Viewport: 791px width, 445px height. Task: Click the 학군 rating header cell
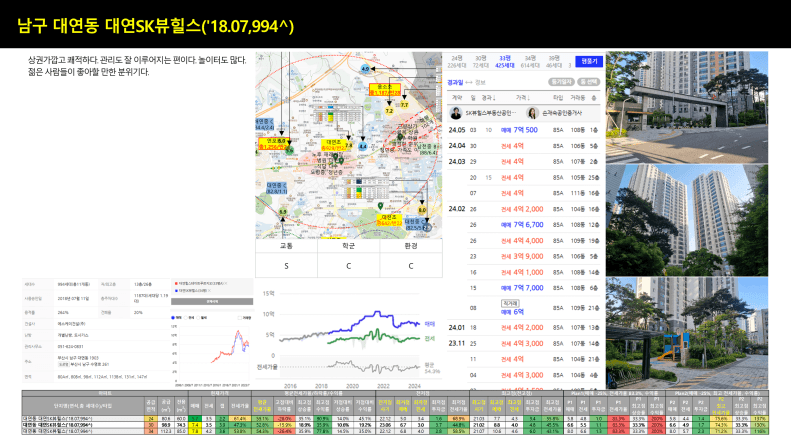click(349, 246)
